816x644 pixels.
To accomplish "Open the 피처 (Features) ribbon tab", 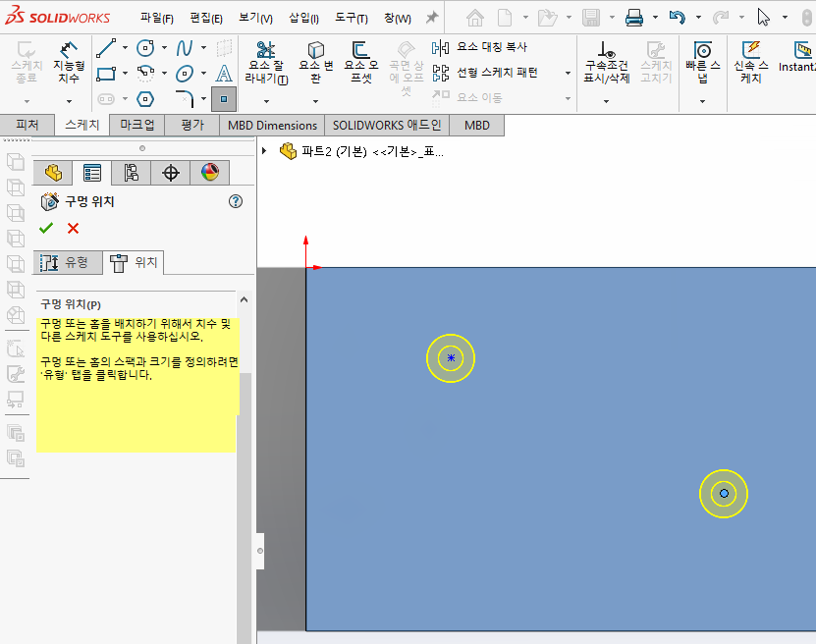I will (x=27, y=125).
